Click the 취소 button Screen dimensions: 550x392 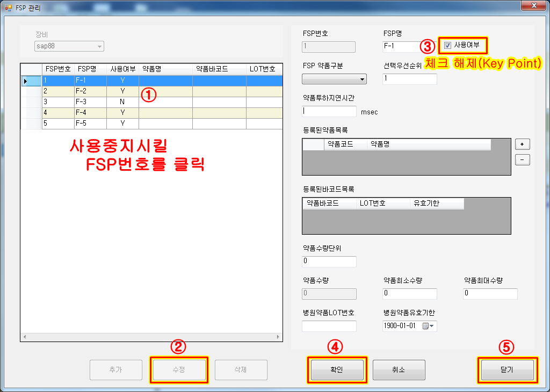399,370
